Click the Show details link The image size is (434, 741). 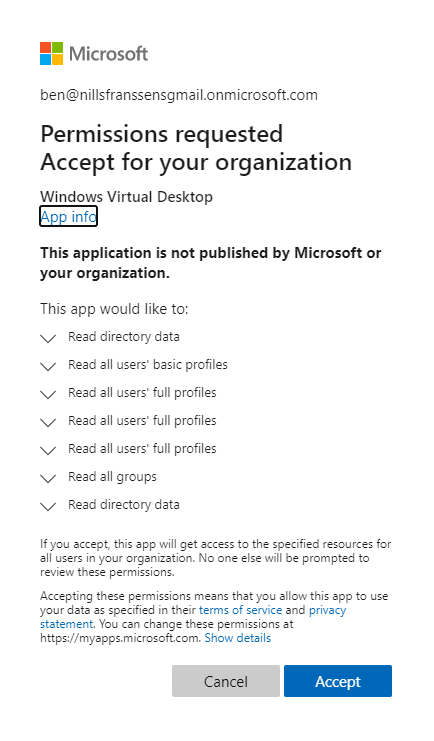[238, 638]
